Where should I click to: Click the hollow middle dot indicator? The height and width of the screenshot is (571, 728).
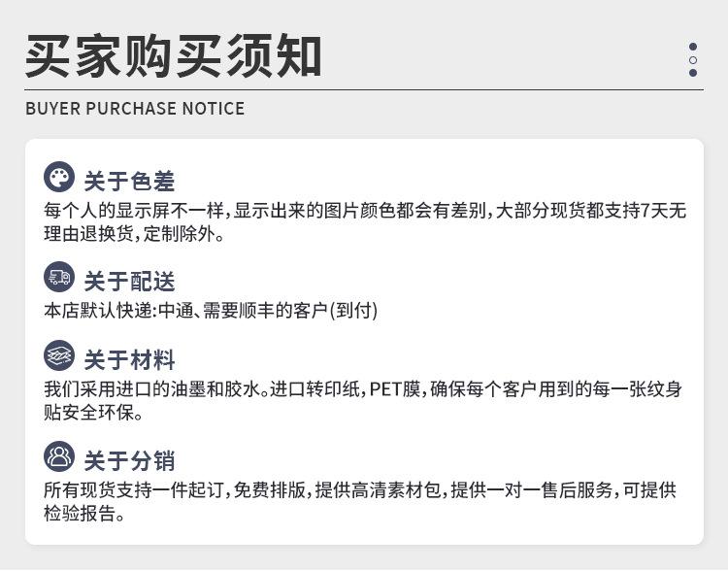pos(693,60)
